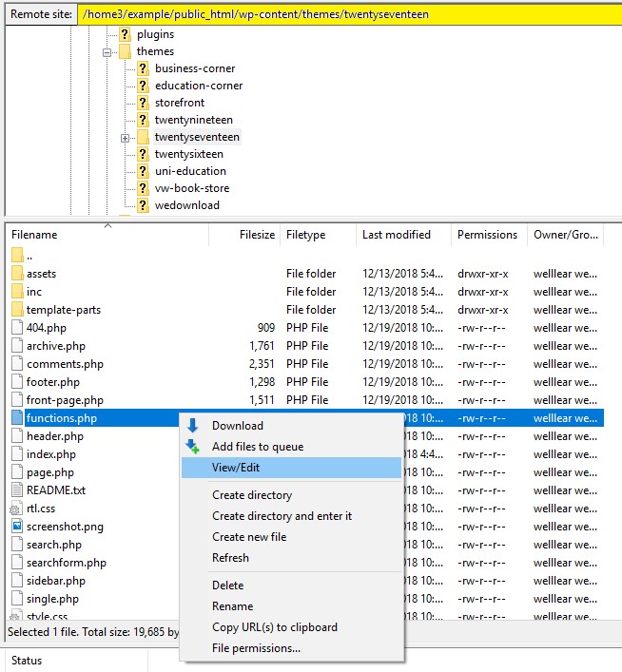Select File permissions... in context menu
Screen dimensions: 622x672
click(256, 648)
